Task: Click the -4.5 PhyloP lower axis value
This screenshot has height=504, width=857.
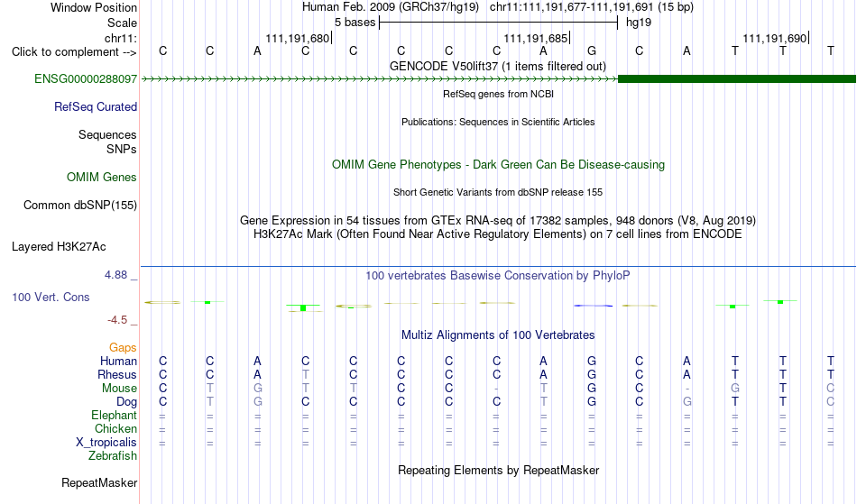Action: click(x=117, y=320)
